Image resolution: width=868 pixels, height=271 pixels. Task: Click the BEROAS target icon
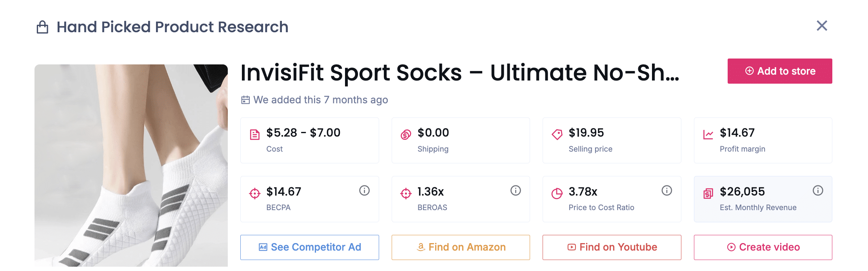click(x=406, y=193)
